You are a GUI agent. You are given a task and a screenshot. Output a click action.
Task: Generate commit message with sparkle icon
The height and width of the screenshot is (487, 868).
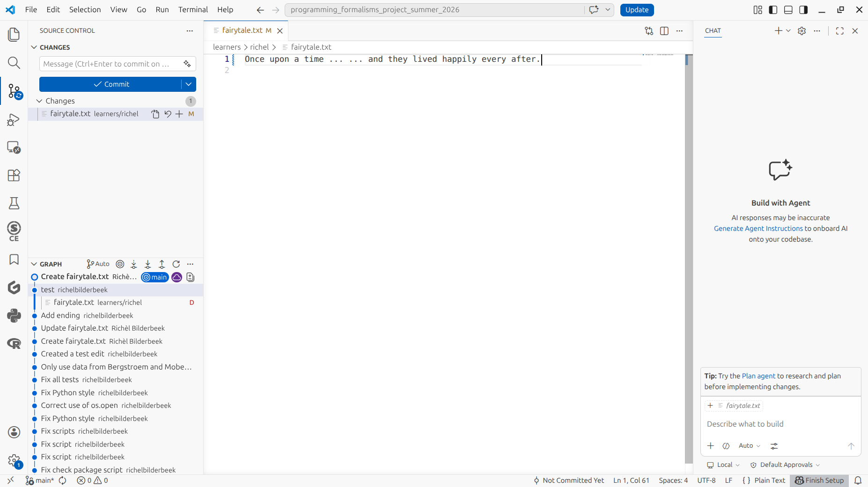coord(187,64)
